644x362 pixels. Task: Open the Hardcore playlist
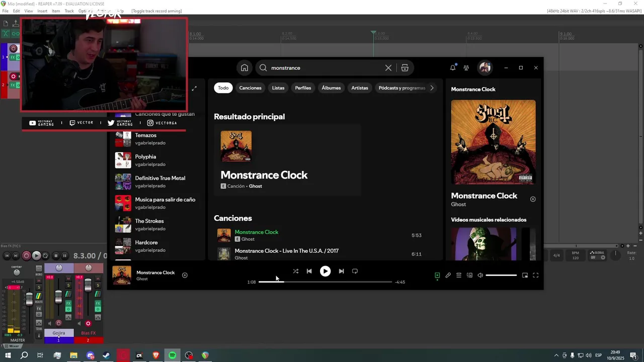[155, 246]
